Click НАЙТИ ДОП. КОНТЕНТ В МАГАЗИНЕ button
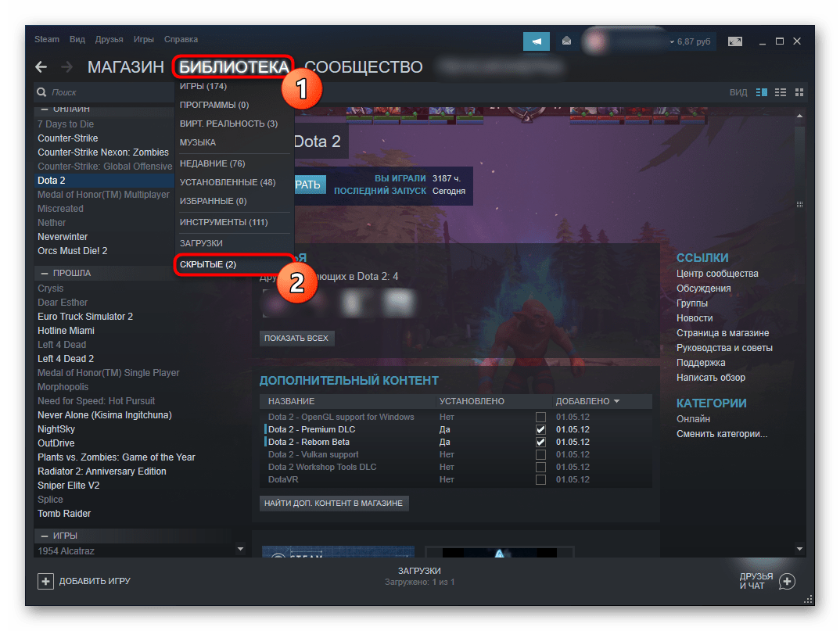The image size is (840, 631). coord(334,503)
